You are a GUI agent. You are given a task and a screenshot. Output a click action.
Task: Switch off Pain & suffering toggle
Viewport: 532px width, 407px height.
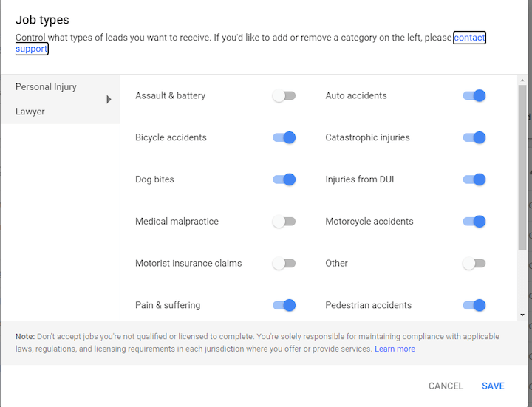(x=284, y=305)
